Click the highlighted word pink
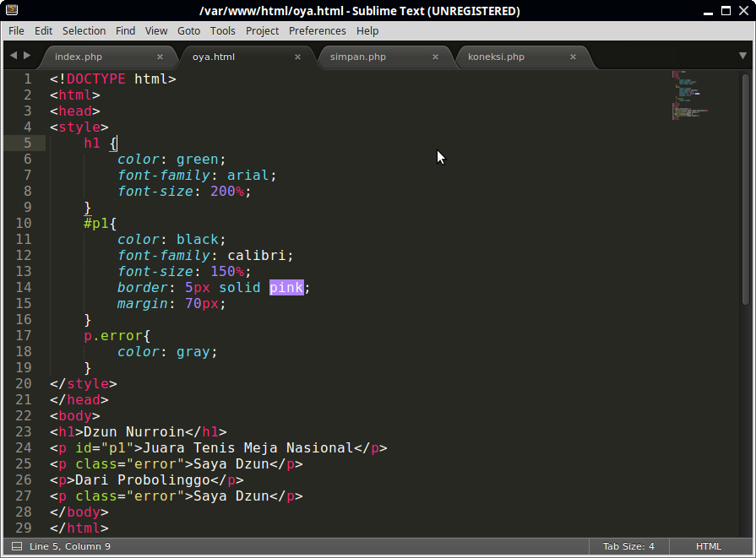Image resolution: width=756 pixels, height=558 pixels. 286,288
